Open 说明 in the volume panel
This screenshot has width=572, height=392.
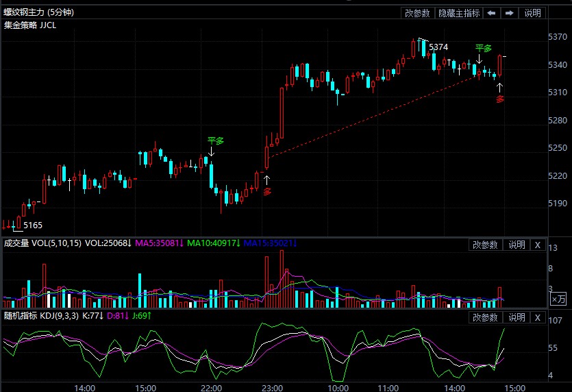coord(517,245)
